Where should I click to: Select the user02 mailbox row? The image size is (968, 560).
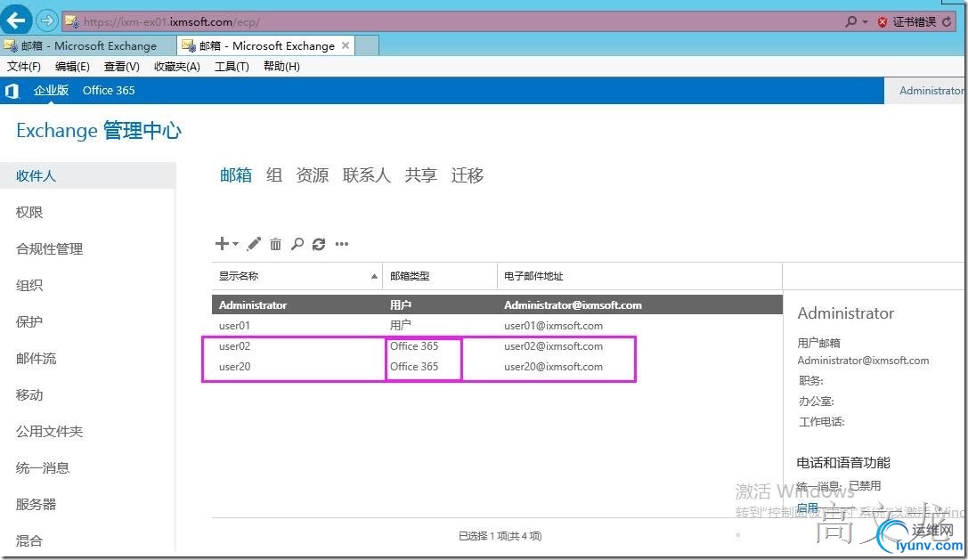coord(497,345)
